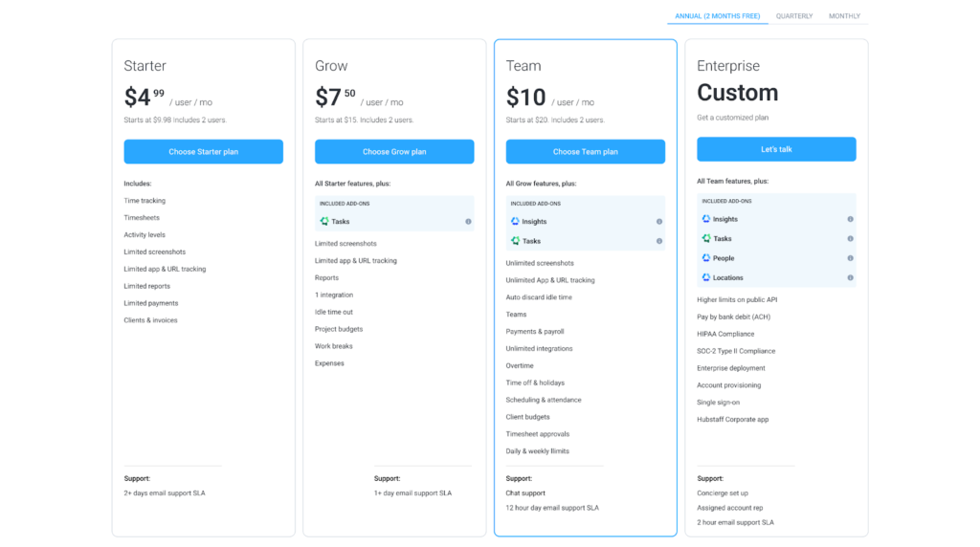Click 'Idle time out' in Grow features
The height and width of the screenshot is (547, 980).
334,312
